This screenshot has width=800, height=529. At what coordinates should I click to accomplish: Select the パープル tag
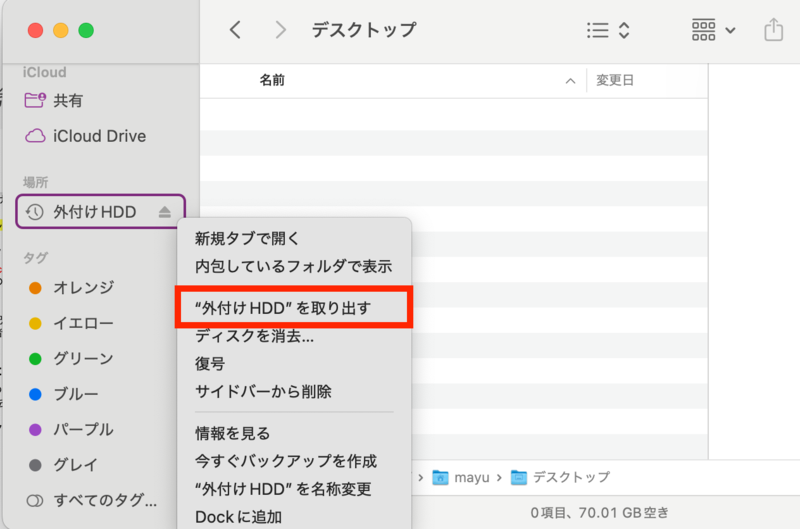pyautogui.click(x=71, y=430)
